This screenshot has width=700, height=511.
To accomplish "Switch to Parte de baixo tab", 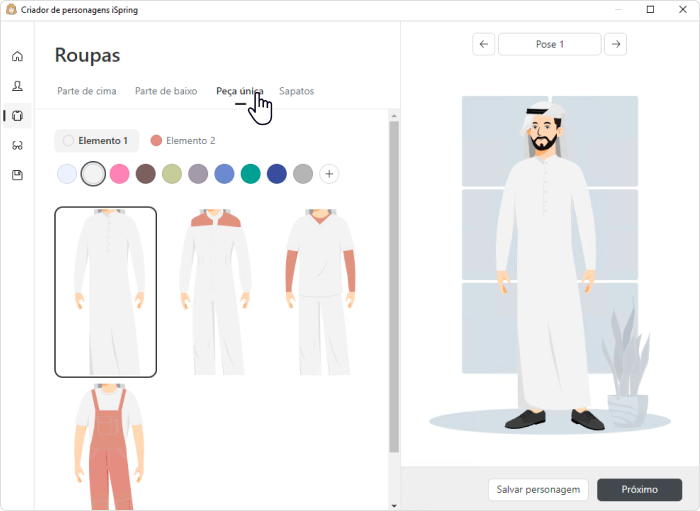I will (166, 91).
